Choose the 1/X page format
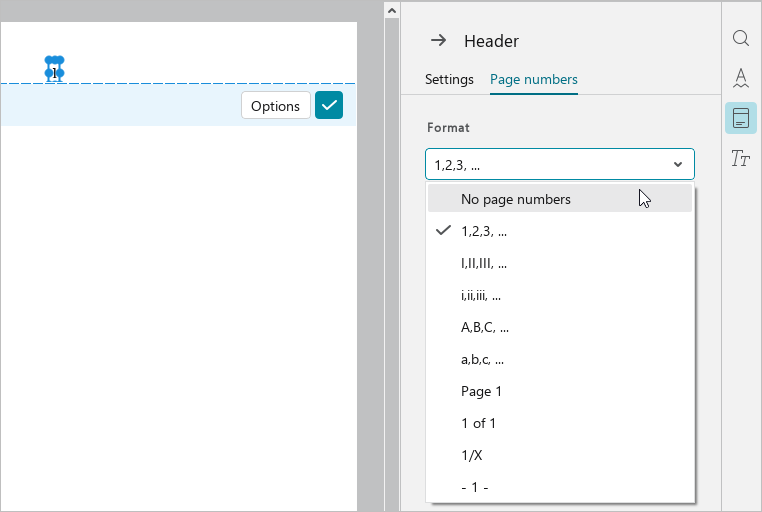762x512 pixels. (x=560, y=456)
